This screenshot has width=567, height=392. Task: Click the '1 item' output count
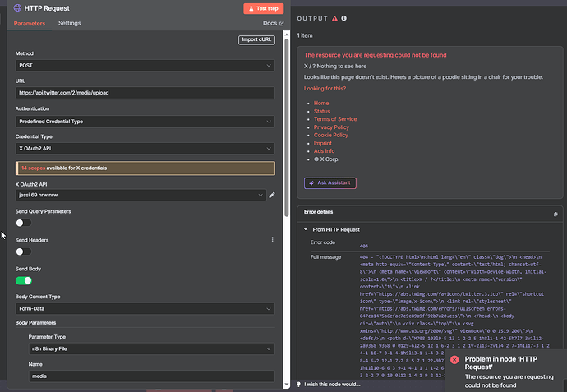(305, 35)
